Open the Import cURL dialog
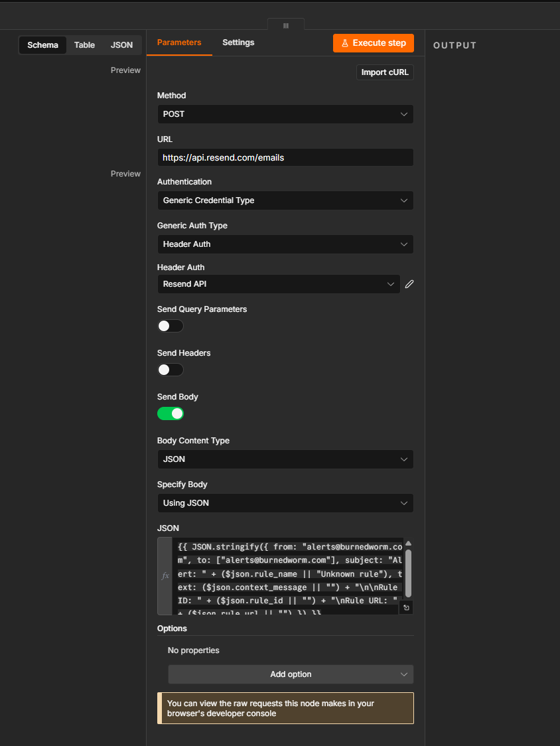Screen dimensions: 560x746 [x=385, y=72]
